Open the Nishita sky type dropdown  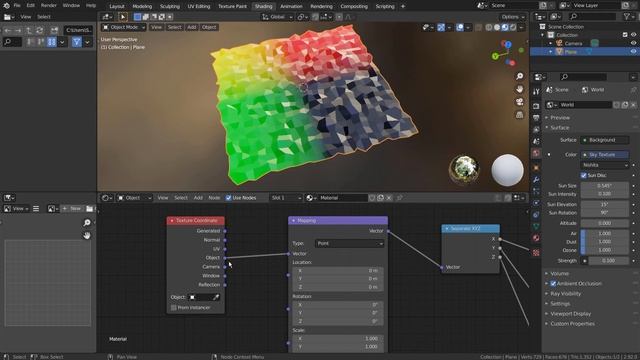point(605,165)
